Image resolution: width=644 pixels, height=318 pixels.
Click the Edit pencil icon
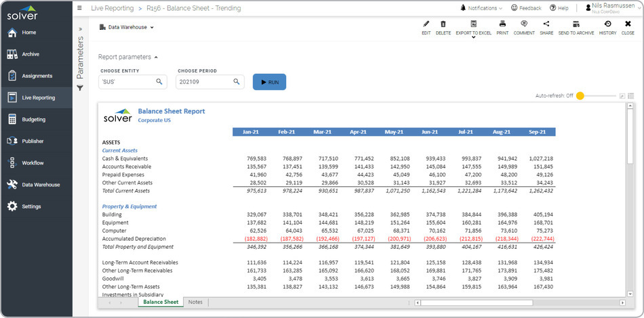(426, 24)
